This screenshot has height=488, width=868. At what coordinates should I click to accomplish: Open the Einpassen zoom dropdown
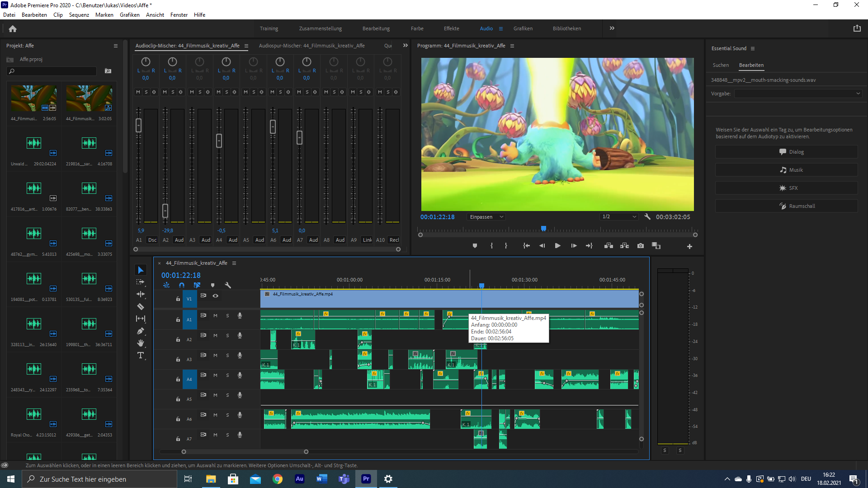(x=486, y=217)
